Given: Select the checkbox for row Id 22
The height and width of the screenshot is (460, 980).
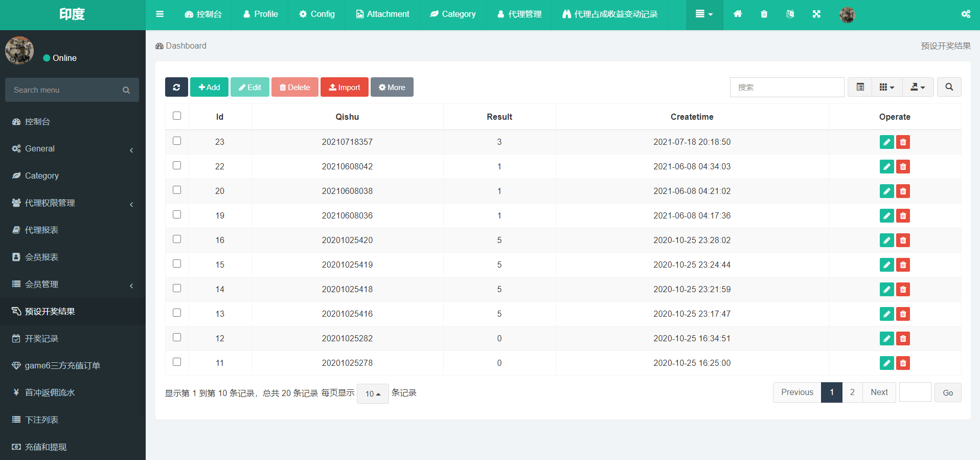Looking at the screenshot, I should point(177,165).
